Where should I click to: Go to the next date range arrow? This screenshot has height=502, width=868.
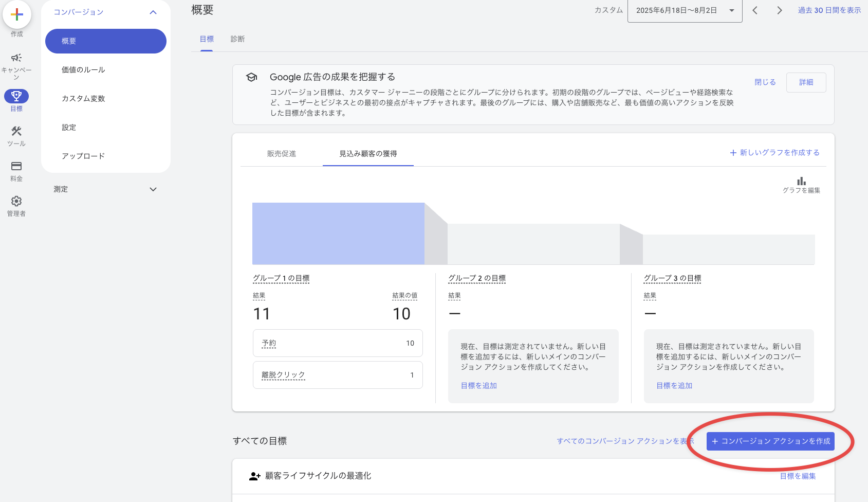click(x=780, y=10)
